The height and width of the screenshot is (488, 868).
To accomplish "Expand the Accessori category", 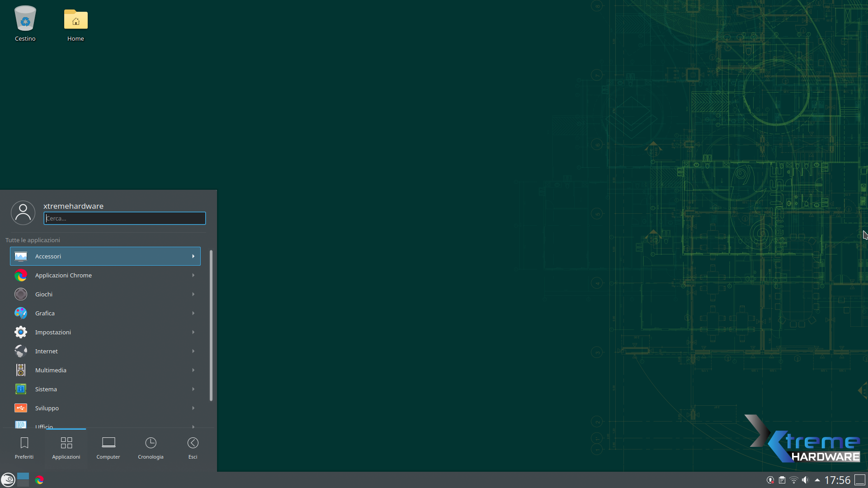I will 105,256.
